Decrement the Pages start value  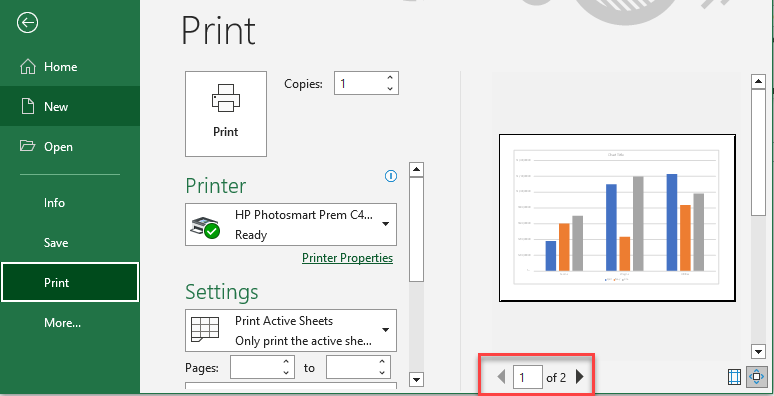click(x=286, y=373)
